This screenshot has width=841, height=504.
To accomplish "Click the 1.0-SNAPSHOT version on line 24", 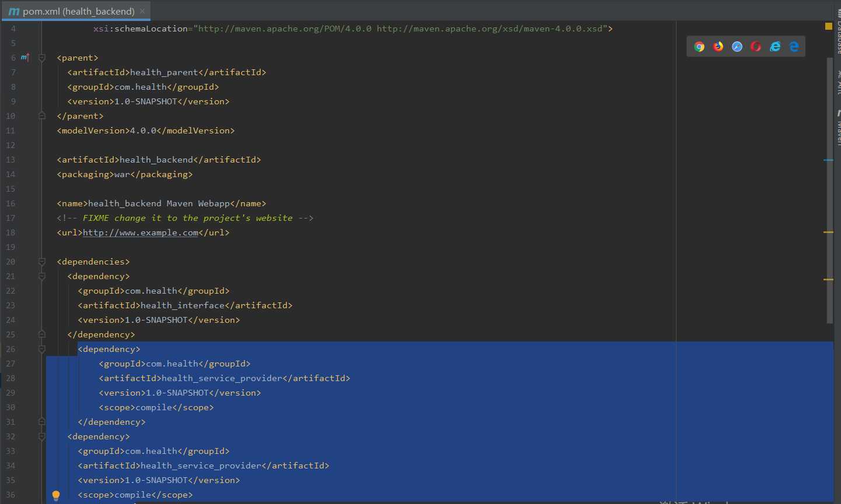I will tap(156, 320).
